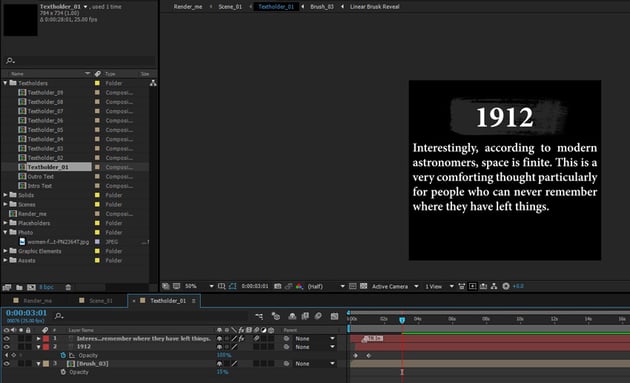Enable Motion Blur icon in timeline
Viewport: 630px width, 383px height.
318,317
